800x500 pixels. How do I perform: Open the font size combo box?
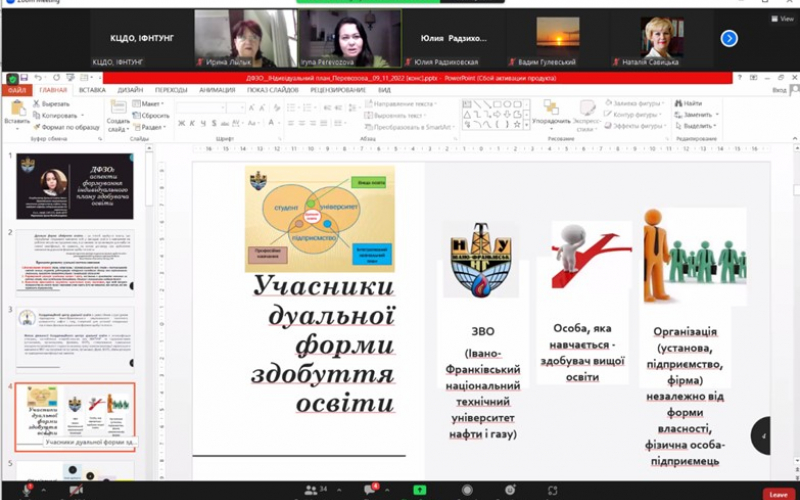point(236,108)
